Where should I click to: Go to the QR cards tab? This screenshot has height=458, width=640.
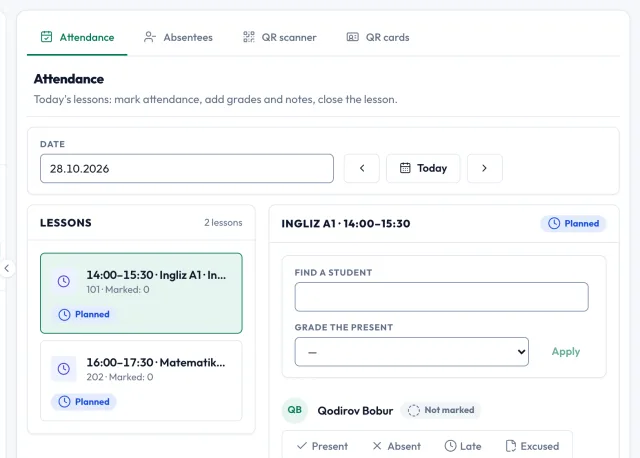tap(378, 37)
